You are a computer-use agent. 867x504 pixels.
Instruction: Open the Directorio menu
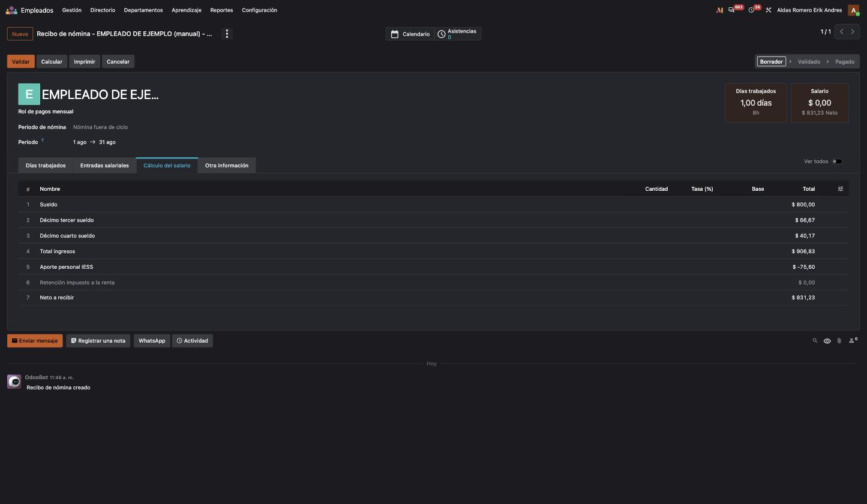pos(103,10)
